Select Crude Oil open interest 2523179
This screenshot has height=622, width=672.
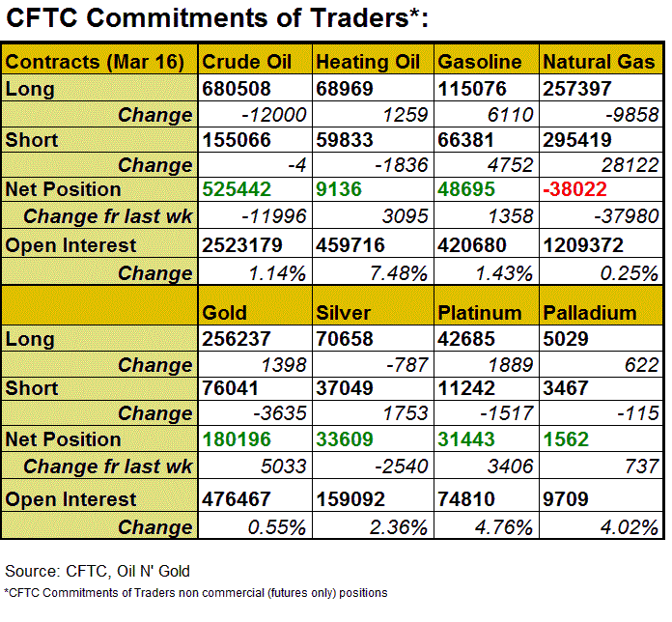click(x=242, y=245)
